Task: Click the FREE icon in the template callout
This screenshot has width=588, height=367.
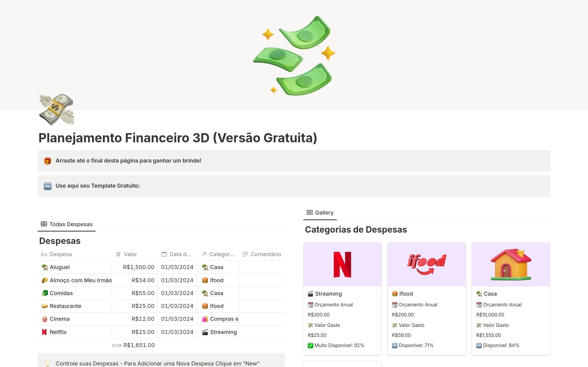Action: [x=47, y=186]
